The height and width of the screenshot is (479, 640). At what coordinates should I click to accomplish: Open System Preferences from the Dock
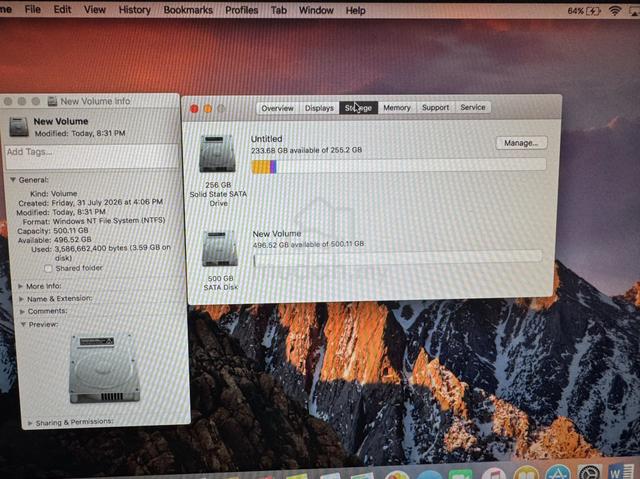(x=589, y=472)
